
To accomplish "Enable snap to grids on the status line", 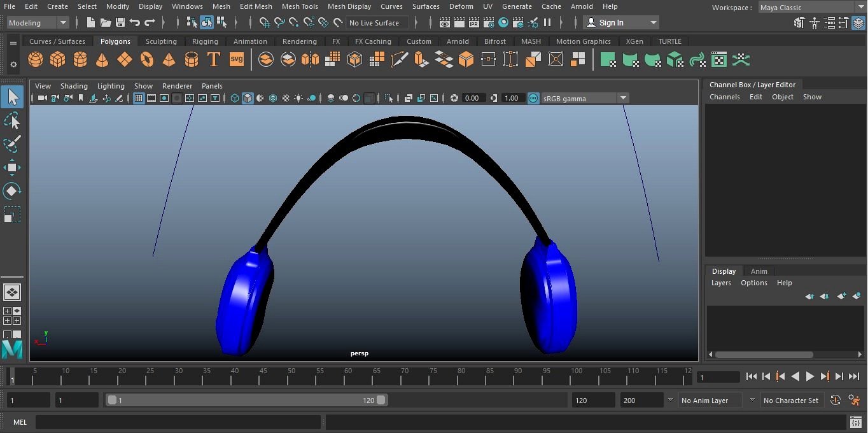I will 264,22.
